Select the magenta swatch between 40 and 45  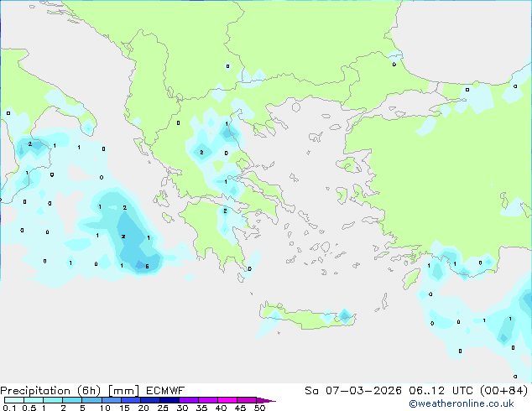coord(227,400)
